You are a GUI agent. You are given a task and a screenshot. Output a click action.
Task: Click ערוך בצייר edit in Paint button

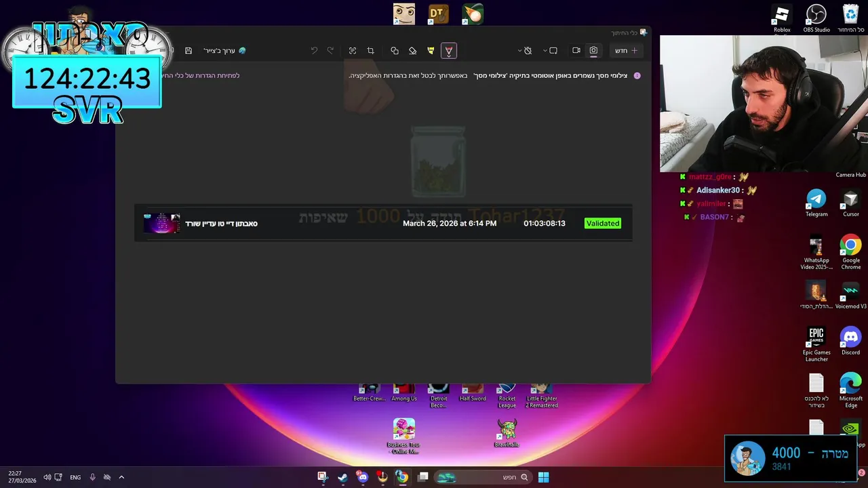(x=224, y=51)
